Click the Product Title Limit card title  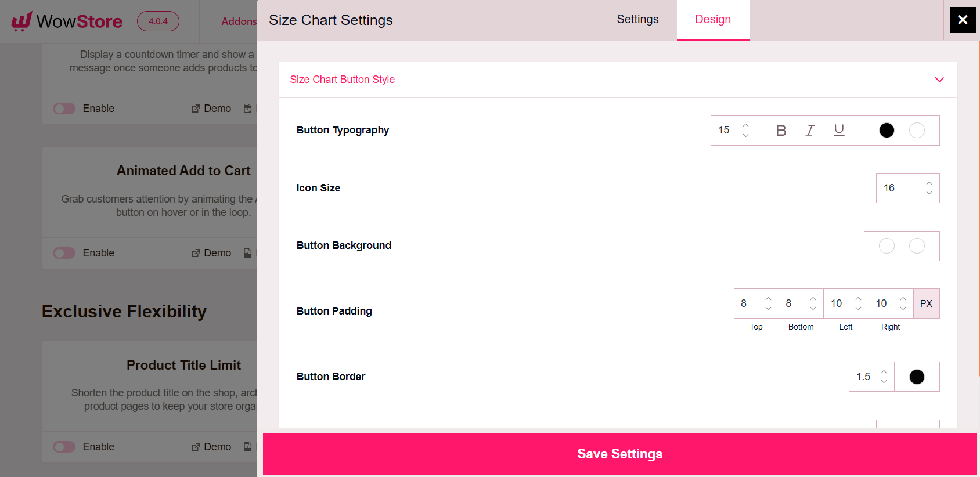coord(183,365)
